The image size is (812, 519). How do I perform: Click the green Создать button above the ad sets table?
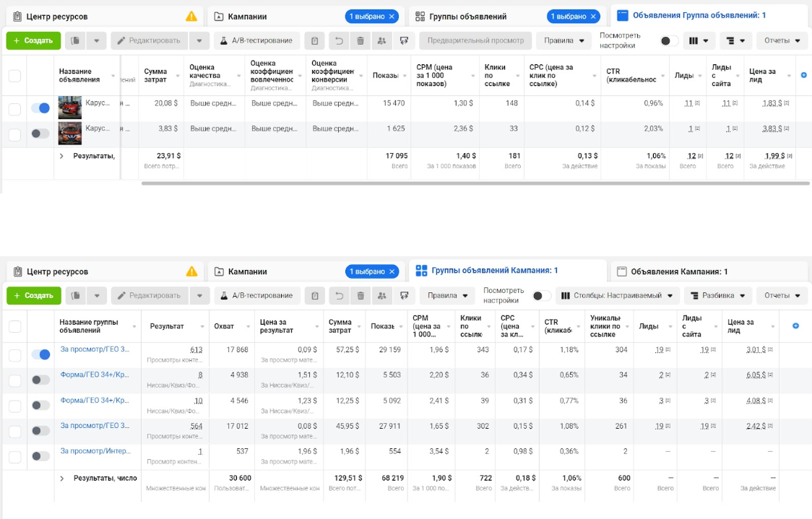[x=34, y=295]
